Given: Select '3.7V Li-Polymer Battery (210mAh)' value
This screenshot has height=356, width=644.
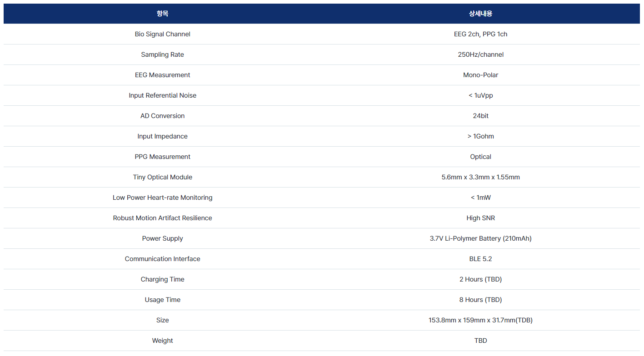Looking at the screenshot, I should pyautogui.click(x=480, y=238).
